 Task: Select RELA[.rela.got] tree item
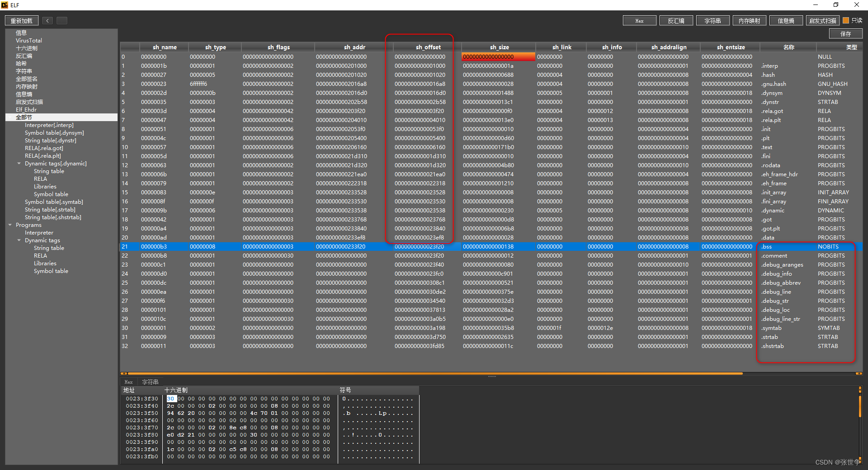point(44,148)
